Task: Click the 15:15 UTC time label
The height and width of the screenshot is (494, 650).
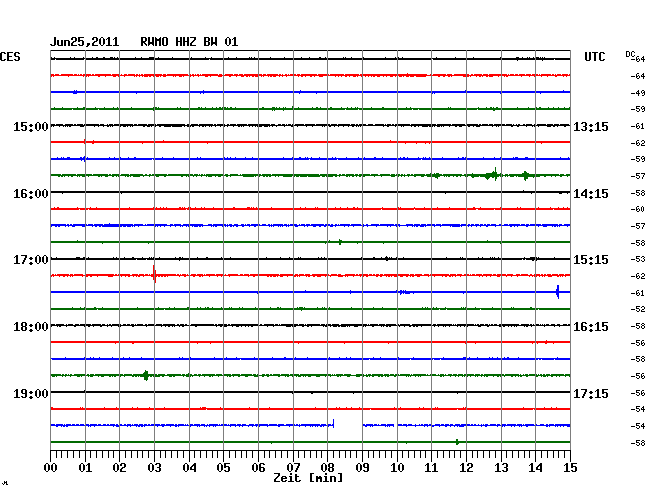Action: [x=591, y=260]
